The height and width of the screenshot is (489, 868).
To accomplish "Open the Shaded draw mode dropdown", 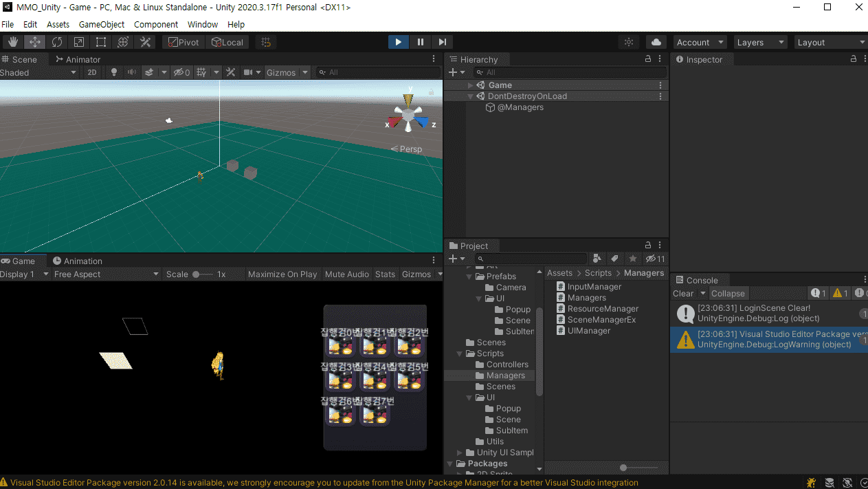I will click(x=38, y=72).
